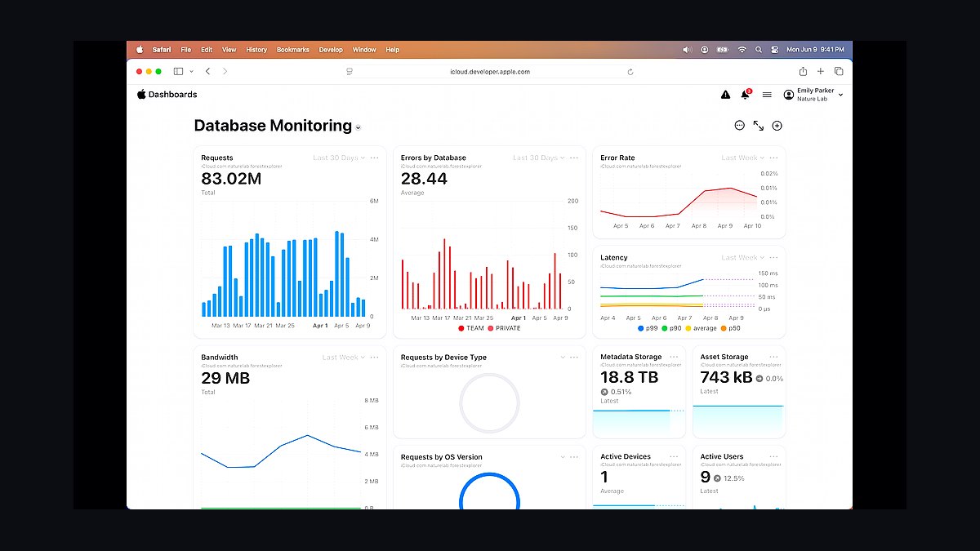Open Active Devices widget ellipsis menu
This screenshot has height=551, width=980.
(674, 456)
